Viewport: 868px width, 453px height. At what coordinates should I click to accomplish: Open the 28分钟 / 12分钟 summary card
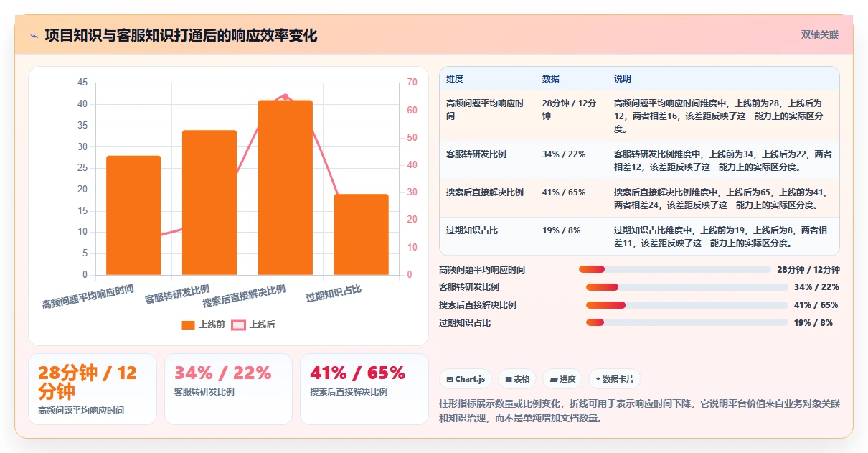click(92, 389)
